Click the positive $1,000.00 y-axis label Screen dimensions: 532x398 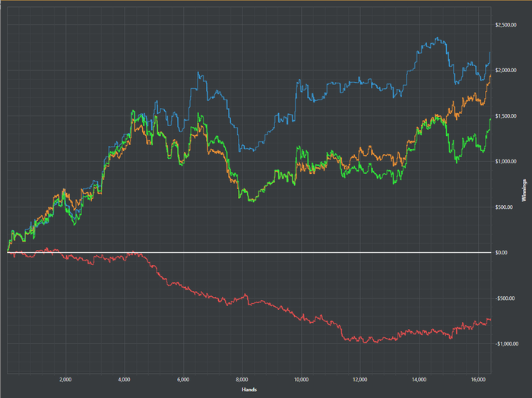coord(506,161)
